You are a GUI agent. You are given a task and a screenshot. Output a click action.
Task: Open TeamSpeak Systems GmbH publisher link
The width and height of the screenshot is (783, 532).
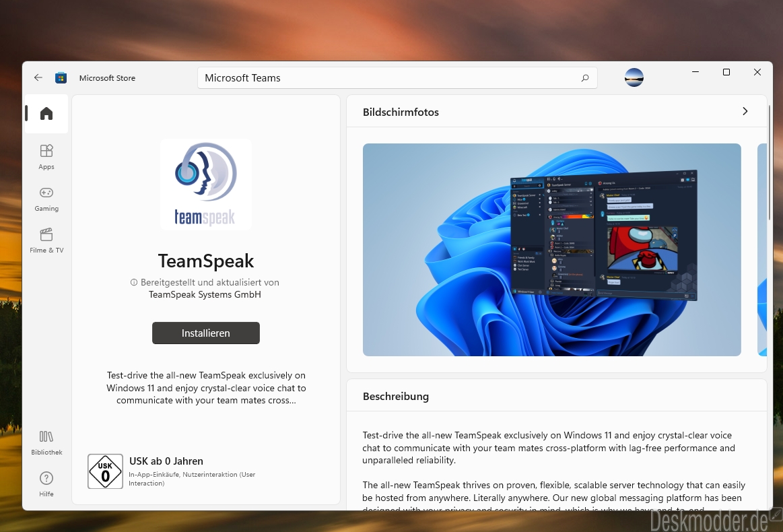[205, 295]
